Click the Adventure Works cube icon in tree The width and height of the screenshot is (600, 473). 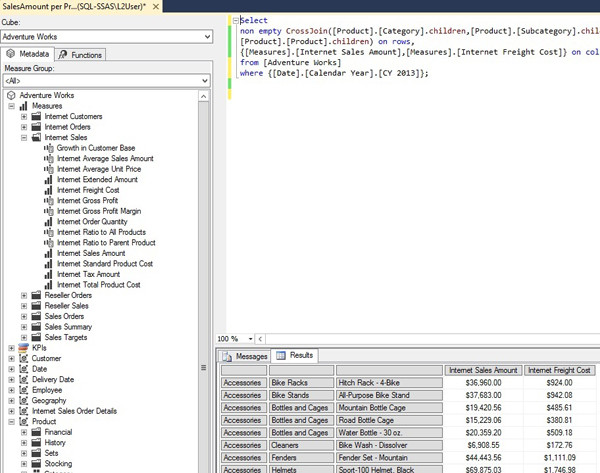coord(12,95)
